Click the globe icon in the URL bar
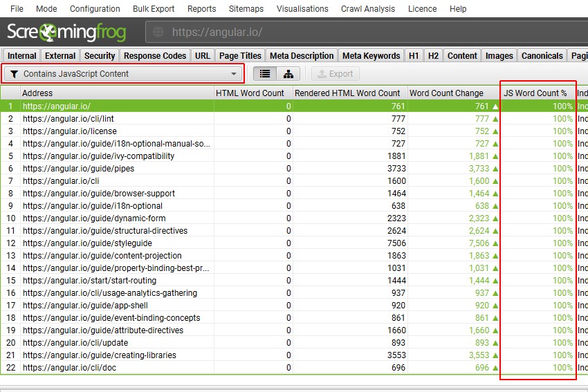Viewport: 588px width, 392px height. 158,32
